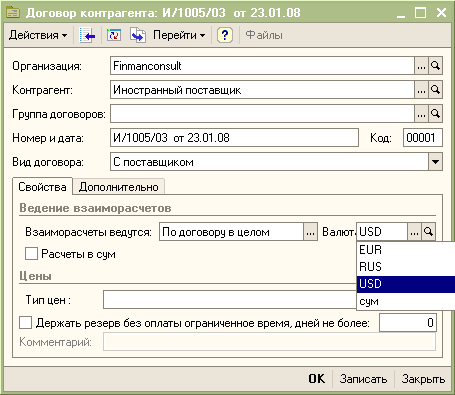Select RUS in the currency list

click(406, 267)
